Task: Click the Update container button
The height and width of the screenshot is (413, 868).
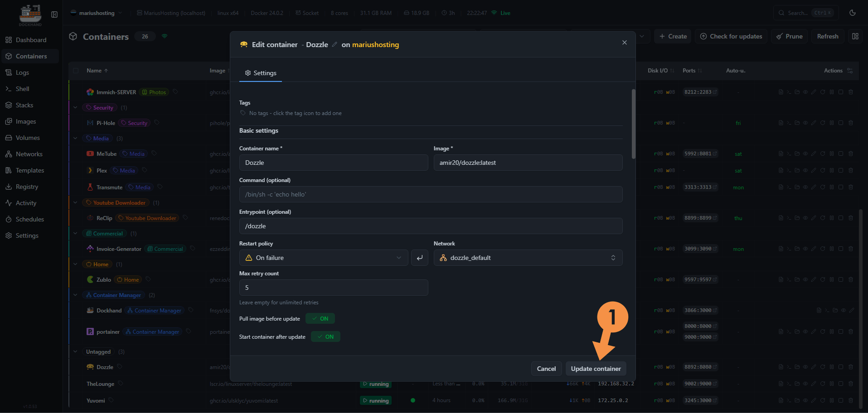Action: click(x=596, y=369)
